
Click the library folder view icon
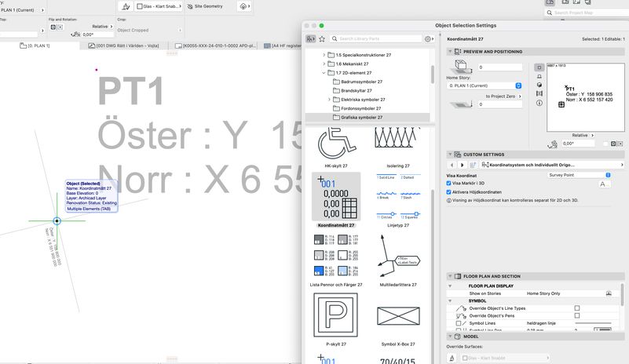click(x=310, y=38)
